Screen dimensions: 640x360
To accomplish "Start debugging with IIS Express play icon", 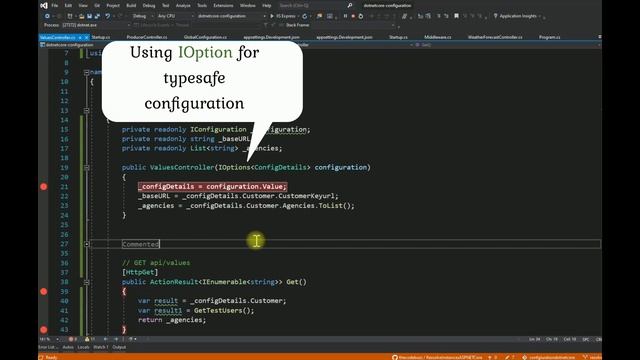I will 272,16.
